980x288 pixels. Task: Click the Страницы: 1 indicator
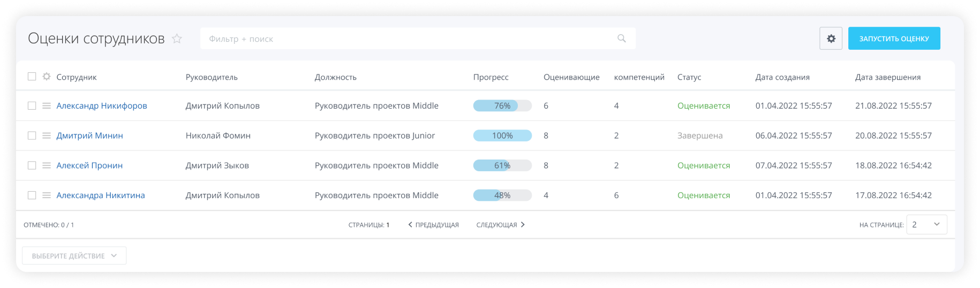pos(369,225)
